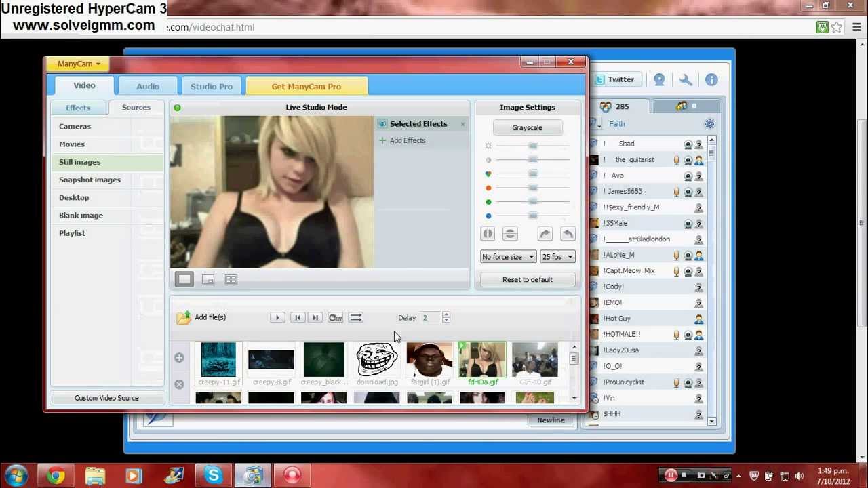Flip image vertically in Image Settings
Image resolution: width=868 pixels, height=488 pixels.
510,234
